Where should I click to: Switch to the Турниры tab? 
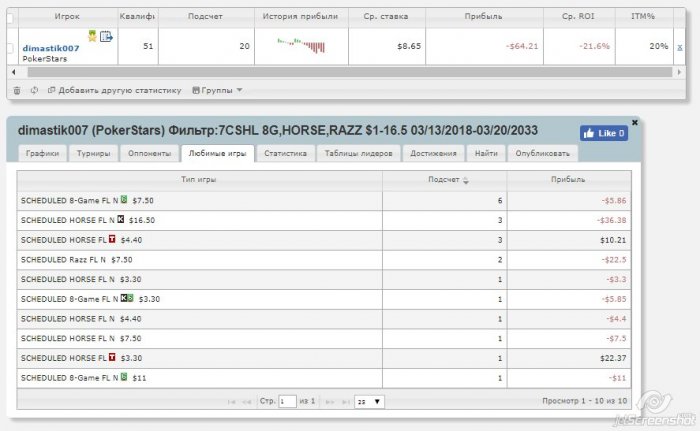click(93, 153)
